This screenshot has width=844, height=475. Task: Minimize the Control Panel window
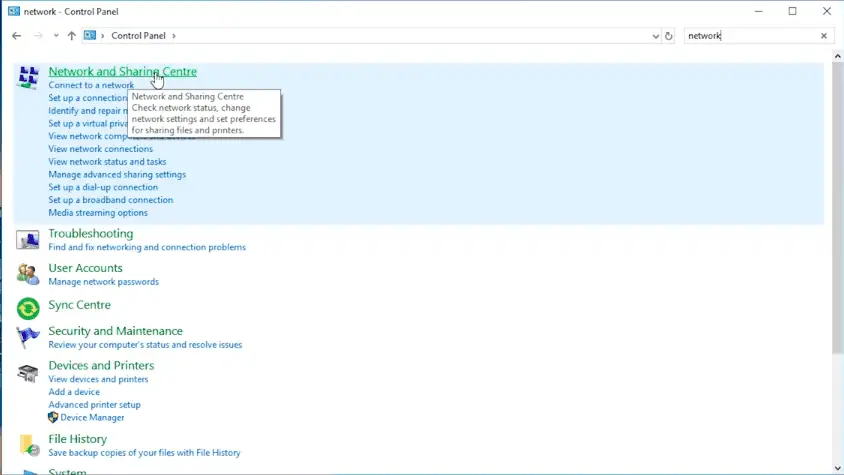[x=758, y=11]
